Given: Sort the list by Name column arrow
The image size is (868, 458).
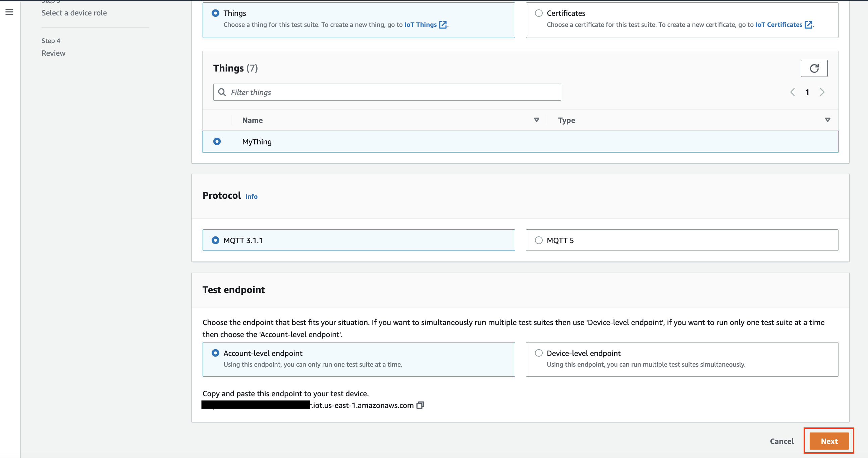Looking at the screenshot, I should 536,120.
